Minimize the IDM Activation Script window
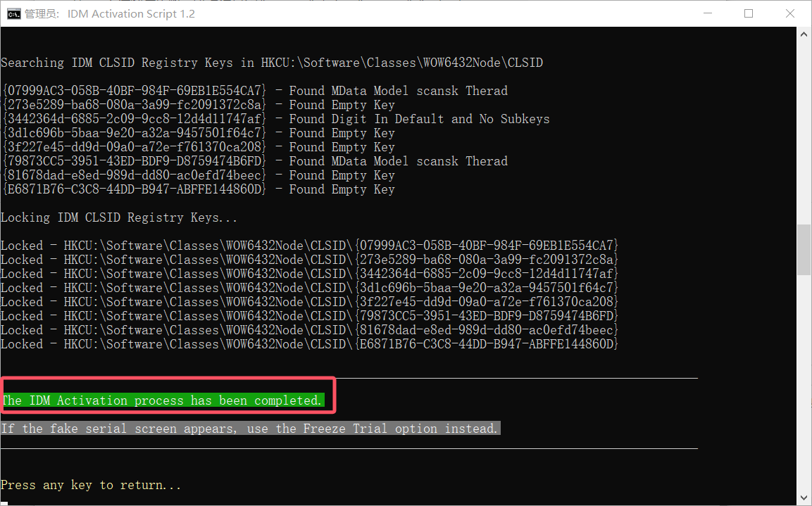 pos(708,13)
